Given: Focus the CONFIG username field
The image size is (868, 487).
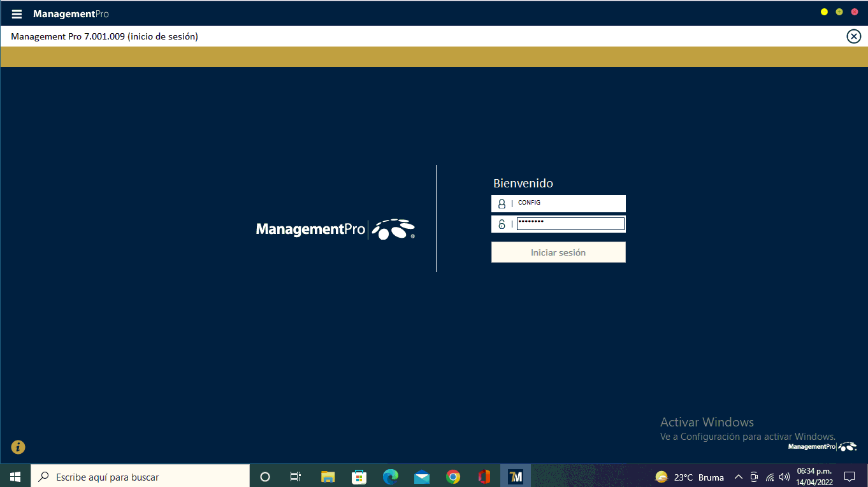Looking at the screenshot, I should click(569, 203).
